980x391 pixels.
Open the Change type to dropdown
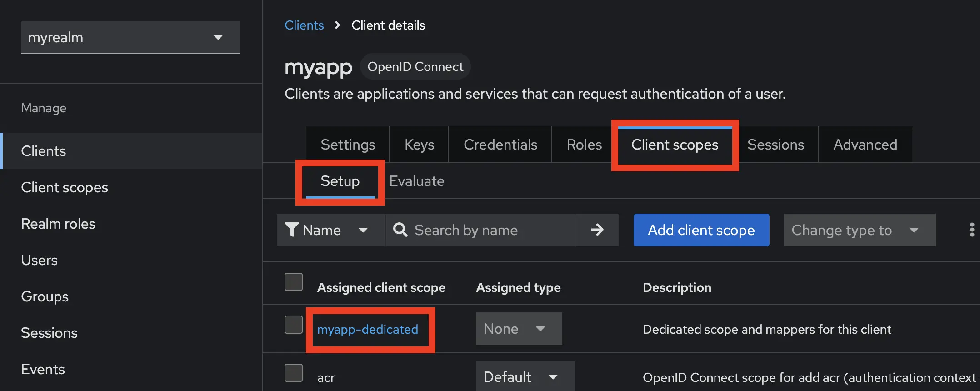click(860, 230)
